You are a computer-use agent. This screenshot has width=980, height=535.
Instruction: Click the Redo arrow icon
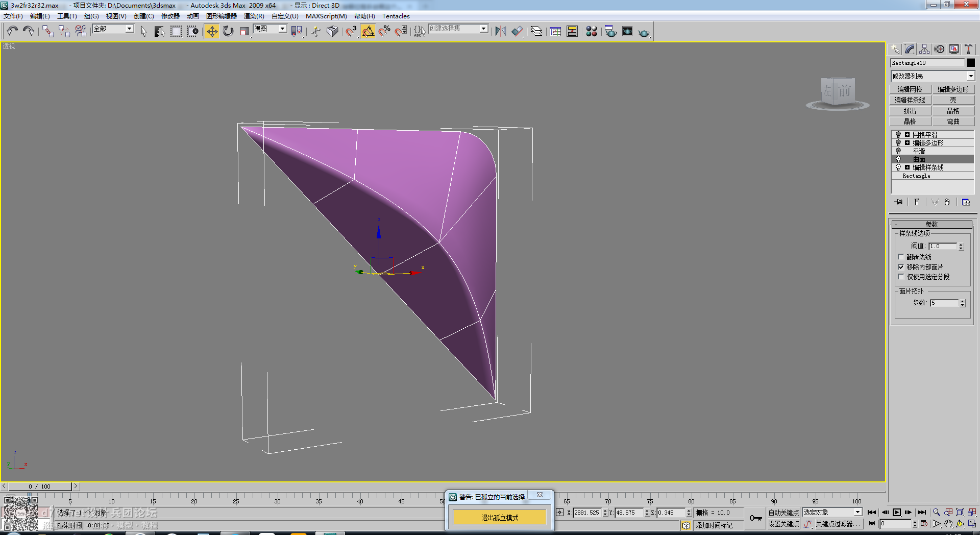point(29,31)
